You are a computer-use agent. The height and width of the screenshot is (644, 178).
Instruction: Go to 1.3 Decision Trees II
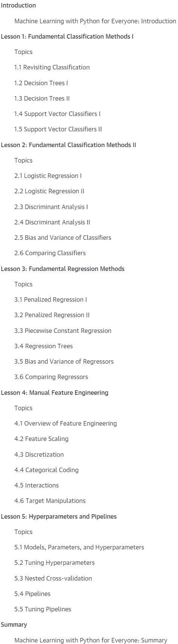42,98
